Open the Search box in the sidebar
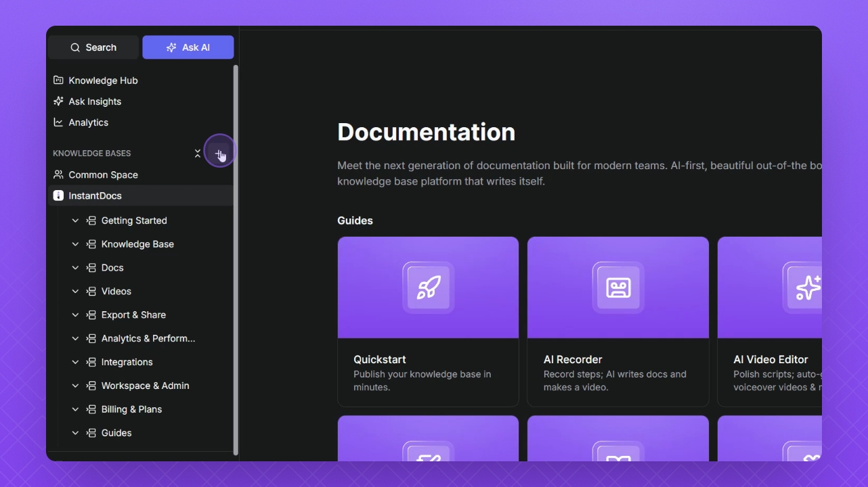This screenshot has height=487, width=868. coord(93,47)
